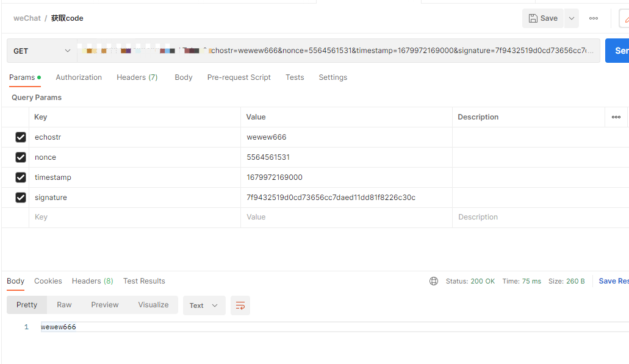
Task: Click the Size 260 B indicator
Action: [566, 282]
